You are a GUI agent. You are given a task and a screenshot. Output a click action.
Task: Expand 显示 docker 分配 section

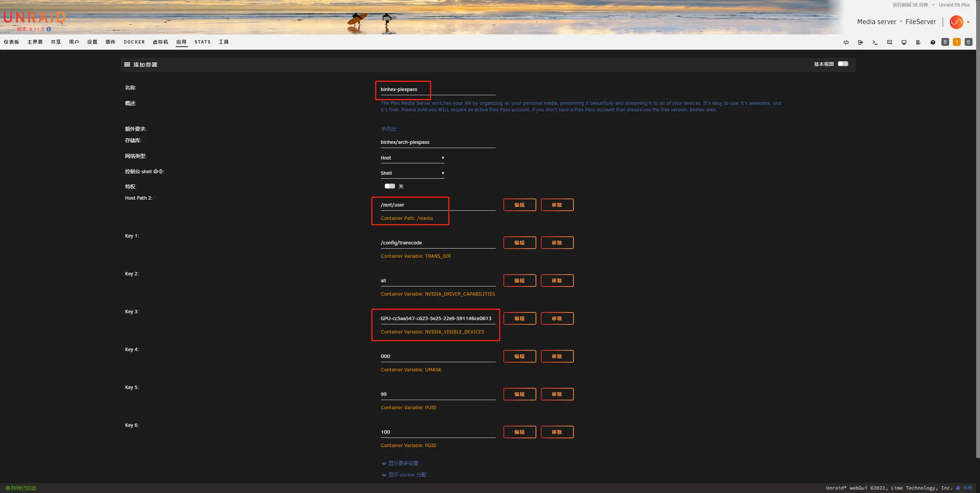point(407,475)
